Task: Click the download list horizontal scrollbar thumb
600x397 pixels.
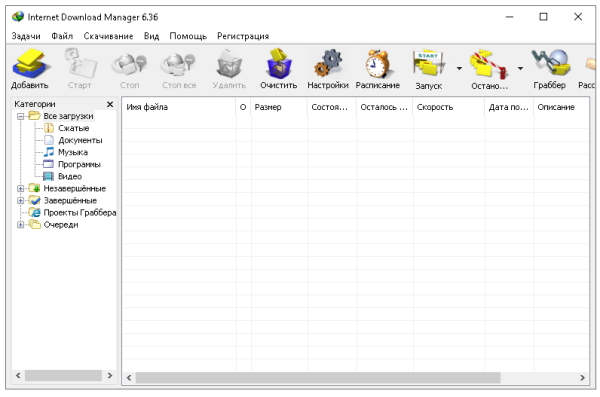Action: pyautogui.click(x=318, y=378)
